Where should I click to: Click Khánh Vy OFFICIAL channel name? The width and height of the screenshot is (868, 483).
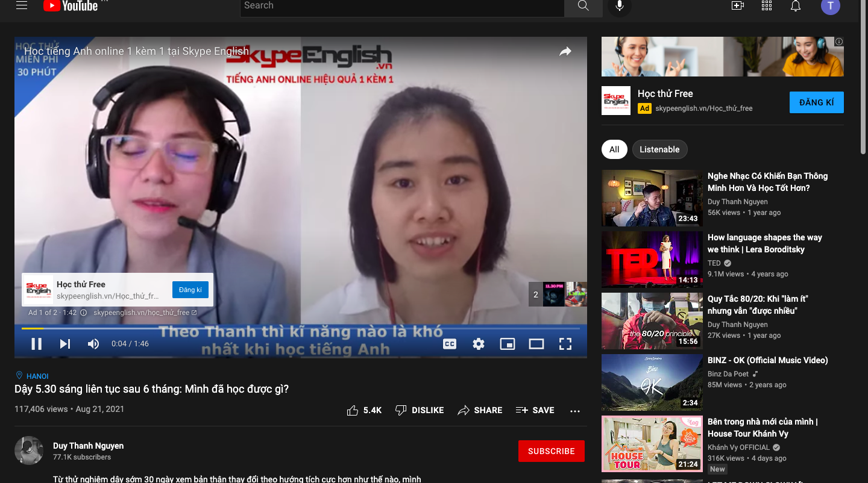point(738,447)
